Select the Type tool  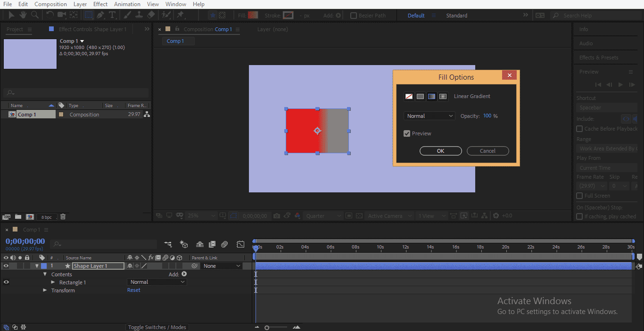pyautogui.click(x=112, y=15)
